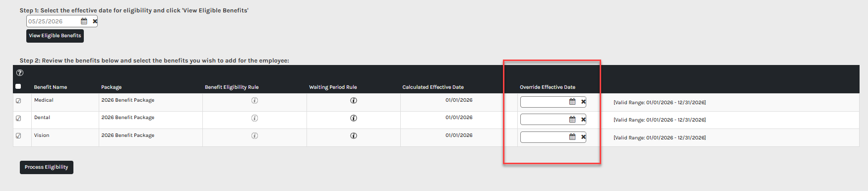Click the Process Eligibility button

coord(47,167)
